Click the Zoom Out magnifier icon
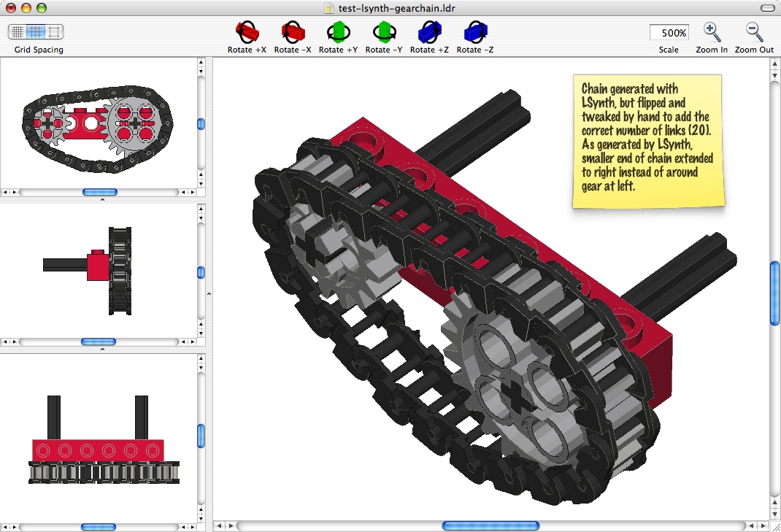 [754, 32]
